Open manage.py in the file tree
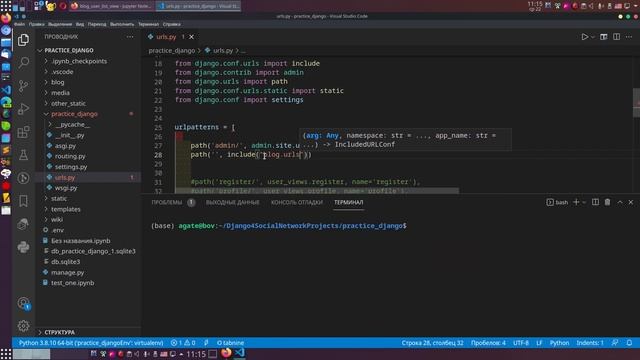Viewport: 640px width, 360px height. (x=67, y=272)
